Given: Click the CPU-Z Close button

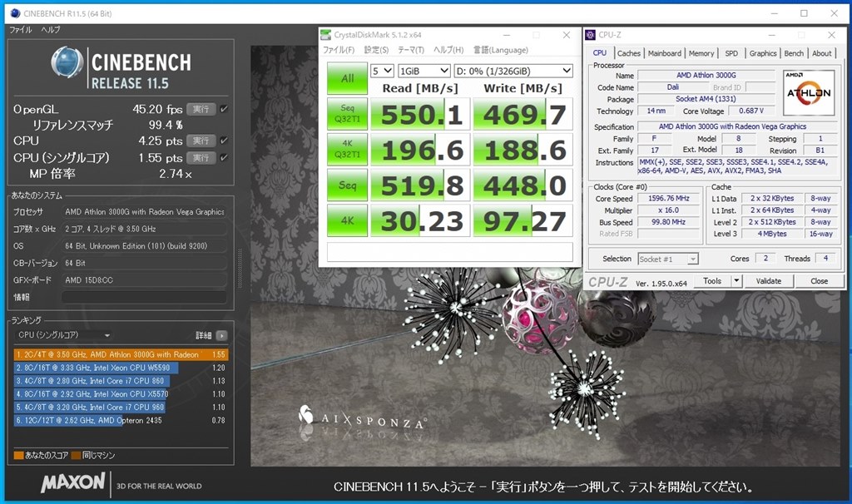Looking at the screenshot, I should 819,281.
